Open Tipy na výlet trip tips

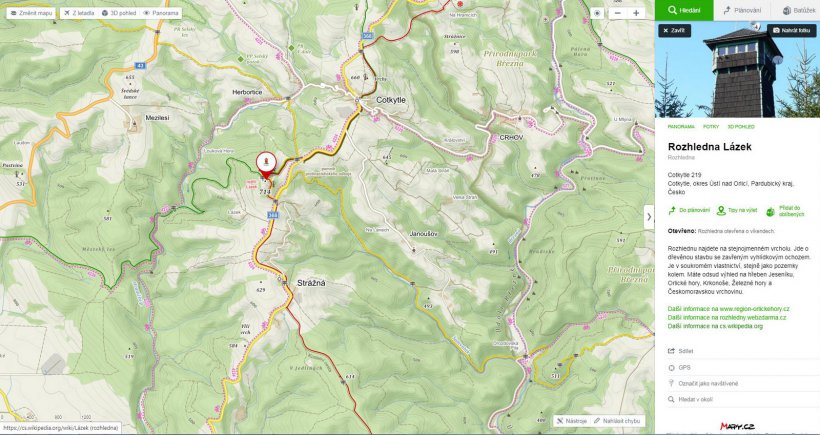(737, 211)
